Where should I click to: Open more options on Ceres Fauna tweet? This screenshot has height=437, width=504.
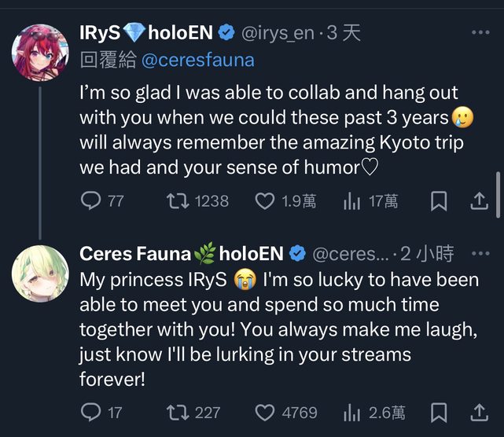479,253
